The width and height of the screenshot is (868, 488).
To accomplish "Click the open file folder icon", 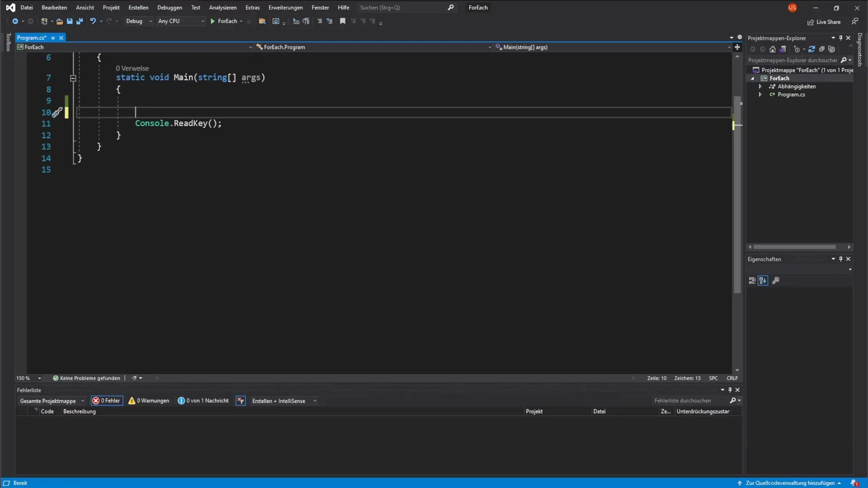I will pos(59,21).
